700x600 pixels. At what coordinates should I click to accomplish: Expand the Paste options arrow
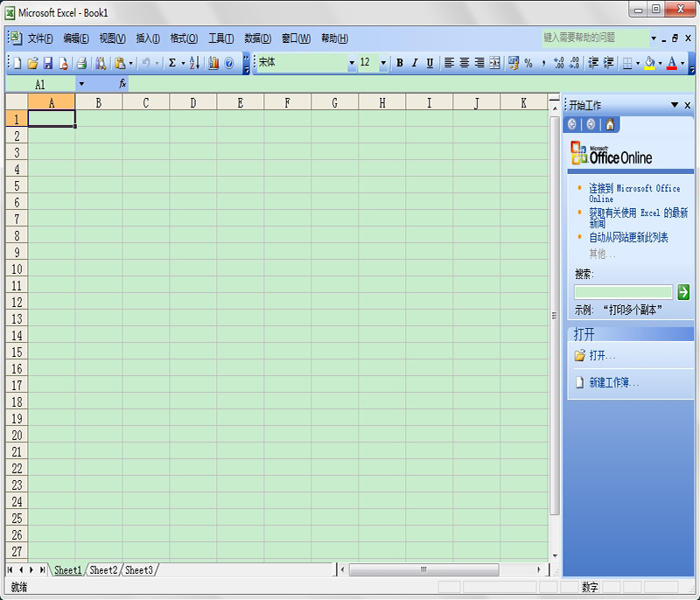coord(130,63)
